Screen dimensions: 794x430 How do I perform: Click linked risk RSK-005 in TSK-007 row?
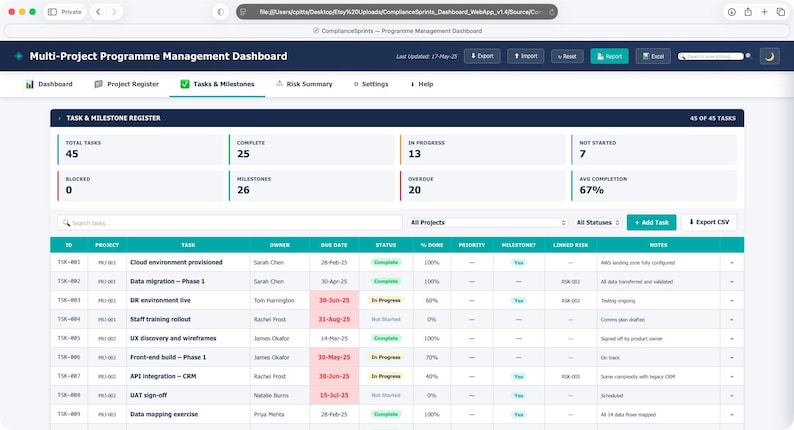coord(571,377)
